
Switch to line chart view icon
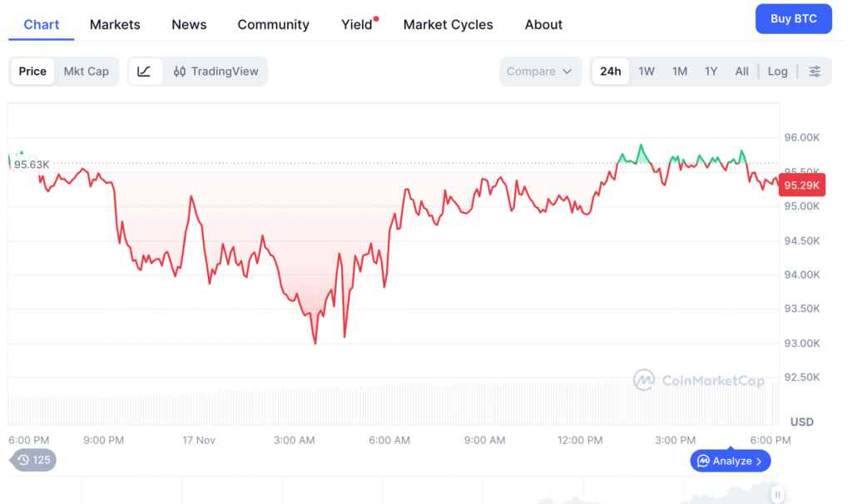click(144, 72)
